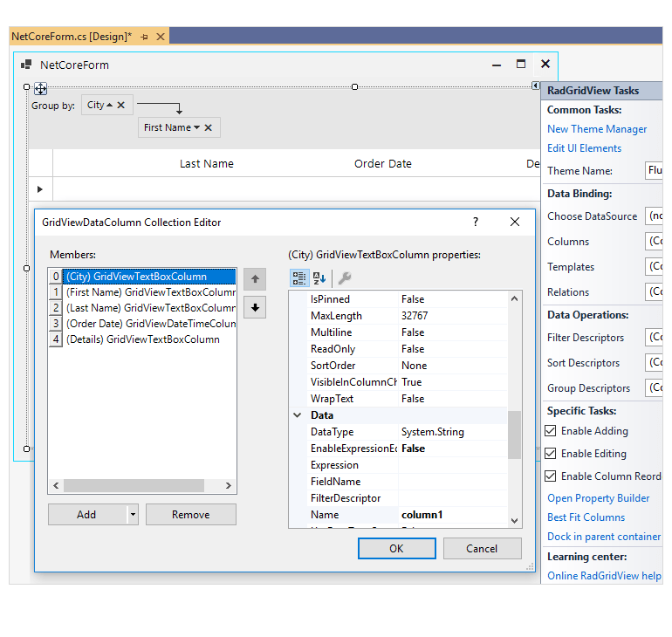672x637 pixels.
Task: Click Dock in parent container link
Action: click(x=604, y=537)
